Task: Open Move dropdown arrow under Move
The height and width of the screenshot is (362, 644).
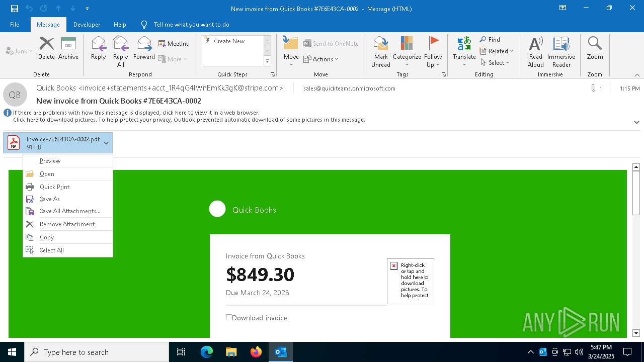Action: pyautogui.click(x=291, y=64)
